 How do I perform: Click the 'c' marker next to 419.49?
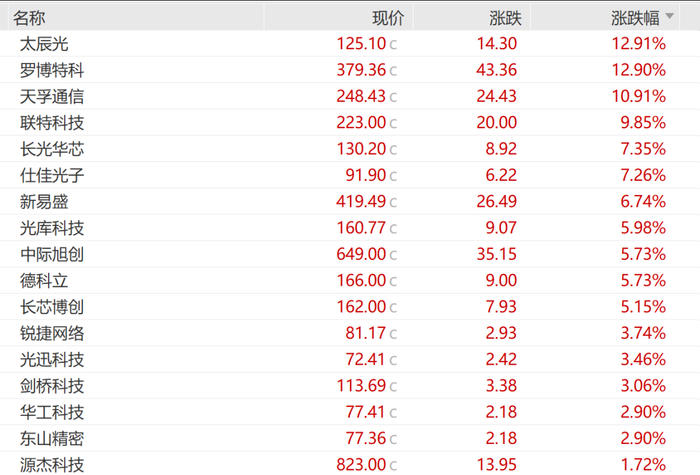(393, 202)
